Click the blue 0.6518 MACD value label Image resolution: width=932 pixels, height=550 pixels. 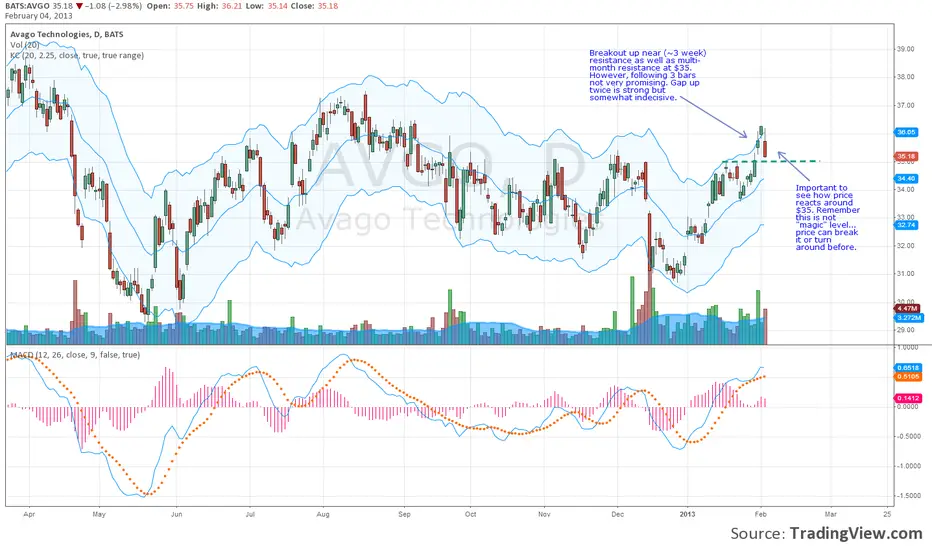tap(908, 368)
